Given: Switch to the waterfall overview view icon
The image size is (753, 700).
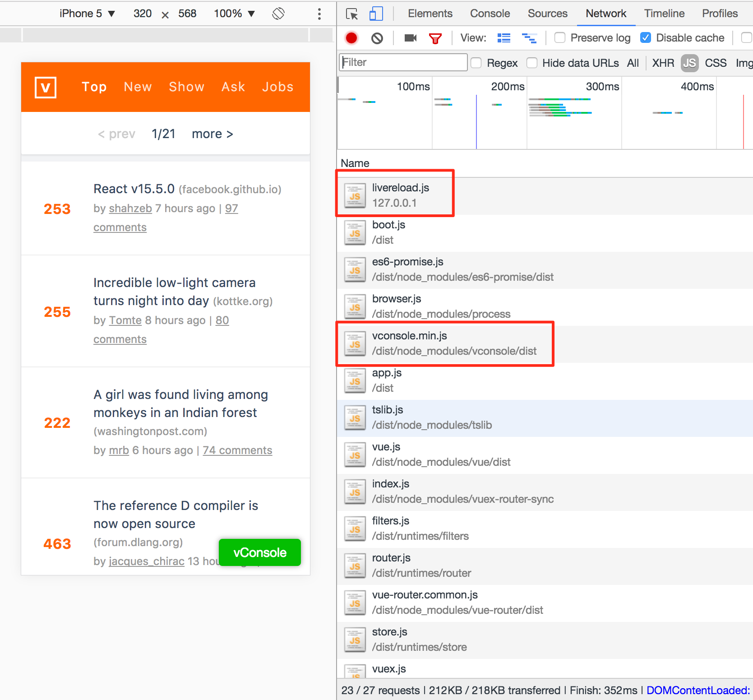Looking at the screenshot, I should 529,38.
